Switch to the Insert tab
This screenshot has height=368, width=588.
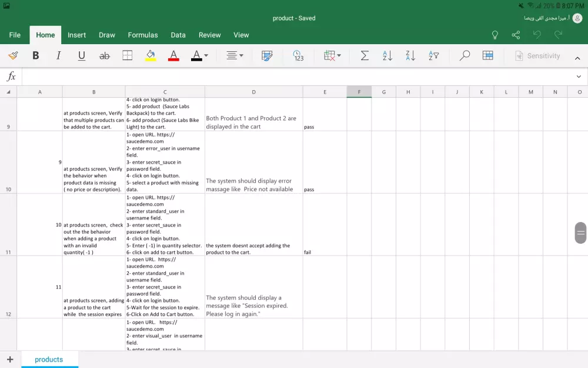76,35
